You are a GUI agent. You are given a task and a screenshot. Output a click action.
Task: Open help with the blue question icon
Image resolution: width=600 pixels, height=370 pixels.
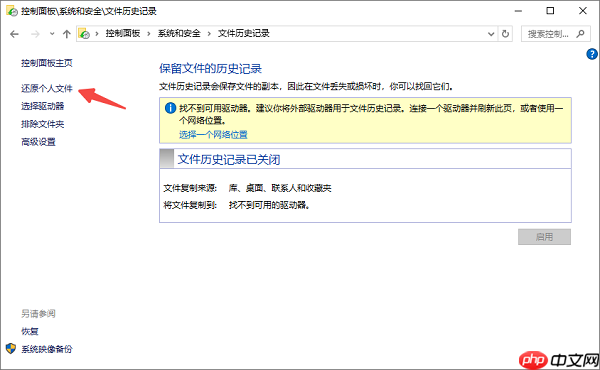pos(592,54)
